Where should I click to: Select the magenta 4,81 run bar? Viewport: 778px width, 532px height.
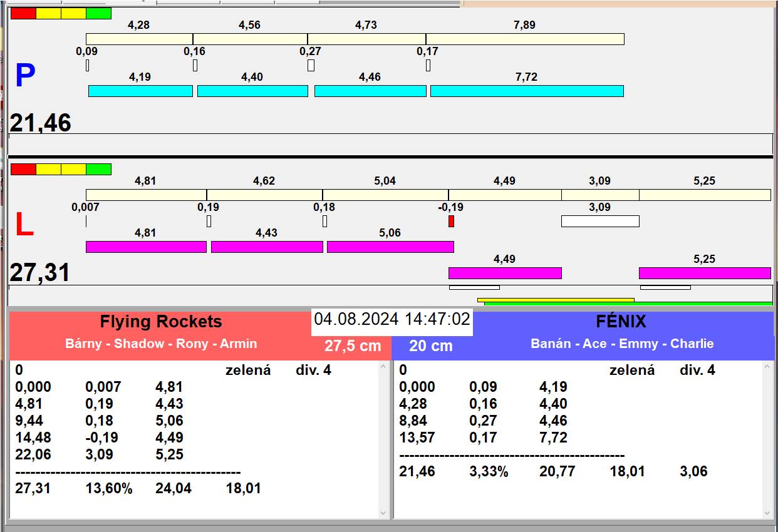pyautogui.click(x=146, y=247)
